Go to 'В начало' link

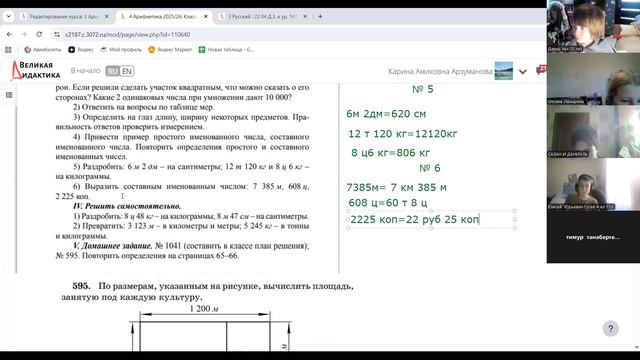pos(85,71)
